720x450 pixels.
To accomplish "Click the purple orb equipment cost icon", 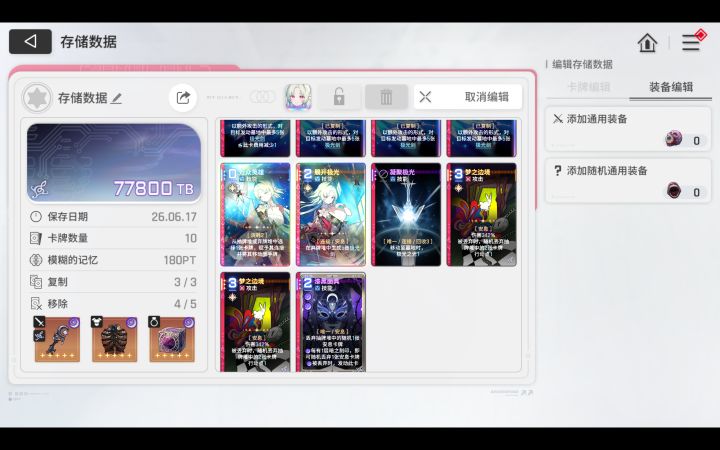I will coord(673,138).
